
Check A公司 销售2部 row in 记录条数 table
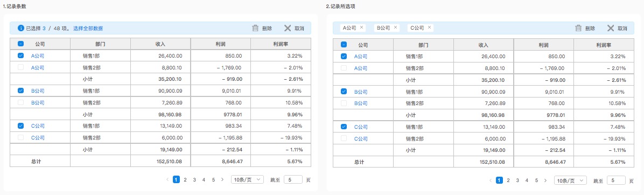click(x=20, y=67)
